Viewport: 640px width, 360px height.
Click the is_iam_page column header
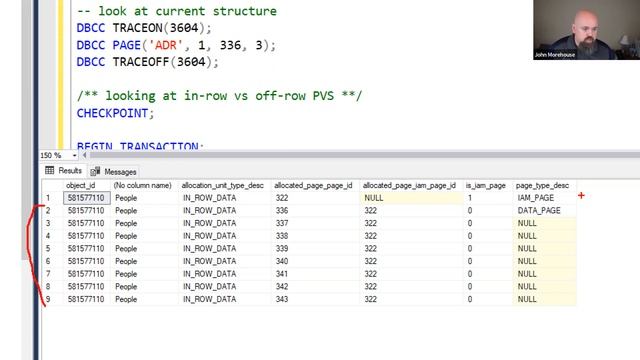pyautogui.click(x=485, y=185)
